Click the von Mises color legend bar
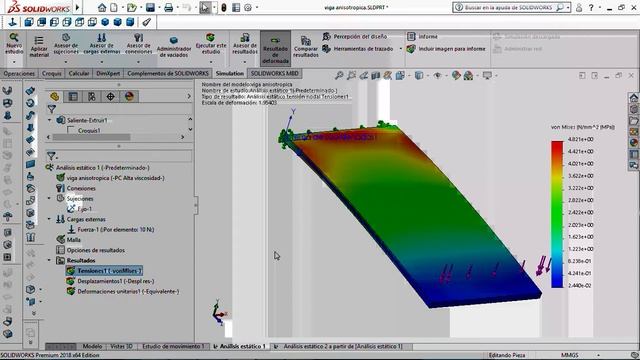Image resolution: width=640 pixels, height=360 pixels. click(557, 214)
